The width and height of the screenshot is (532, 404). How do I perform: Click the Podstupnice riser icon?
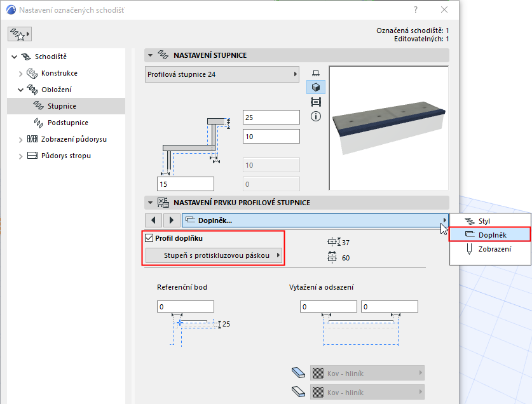pos(38,123)
